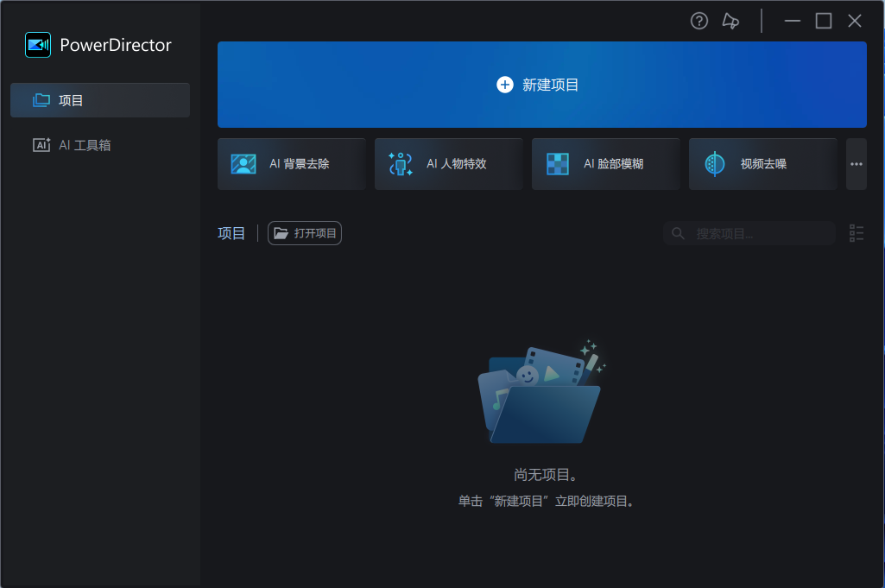Click the 打开项目 button
The height and width of the screenshot is (588, 885).
click(305, 233)
